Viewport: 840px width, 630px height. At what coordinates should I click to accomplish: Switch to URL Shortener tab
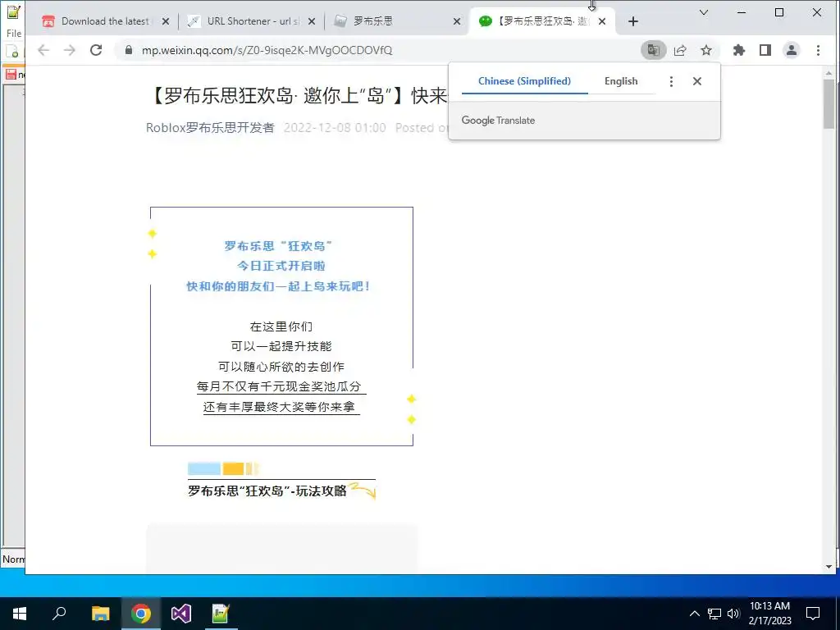coord(253,21)
